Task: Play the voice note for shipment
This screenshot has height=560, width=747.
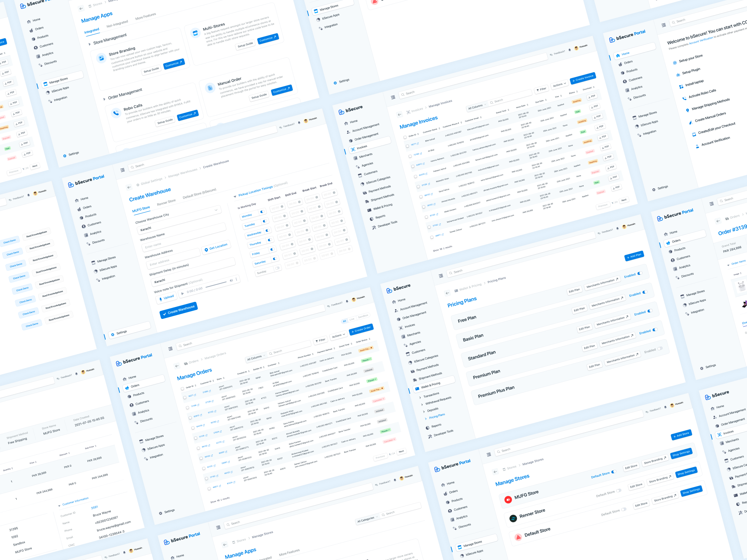Action: (182, 294)
